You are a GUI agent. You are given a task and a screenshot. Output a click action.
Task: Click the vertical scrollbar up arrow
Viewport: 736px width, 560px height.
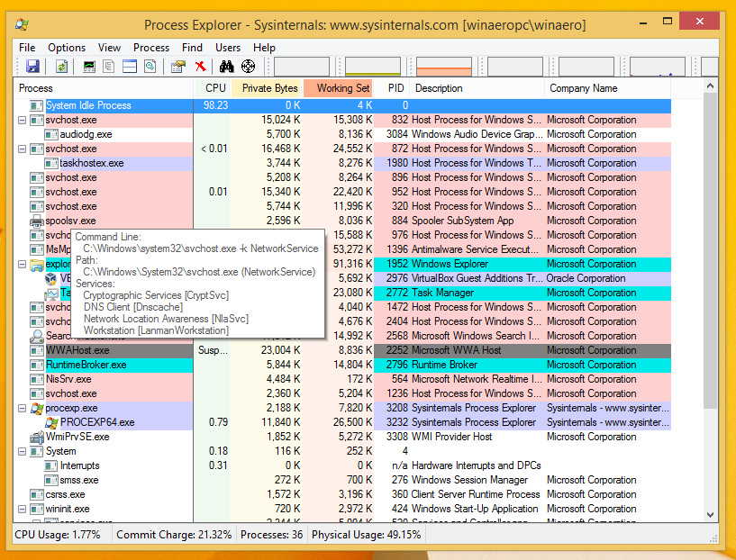[711, 87]
